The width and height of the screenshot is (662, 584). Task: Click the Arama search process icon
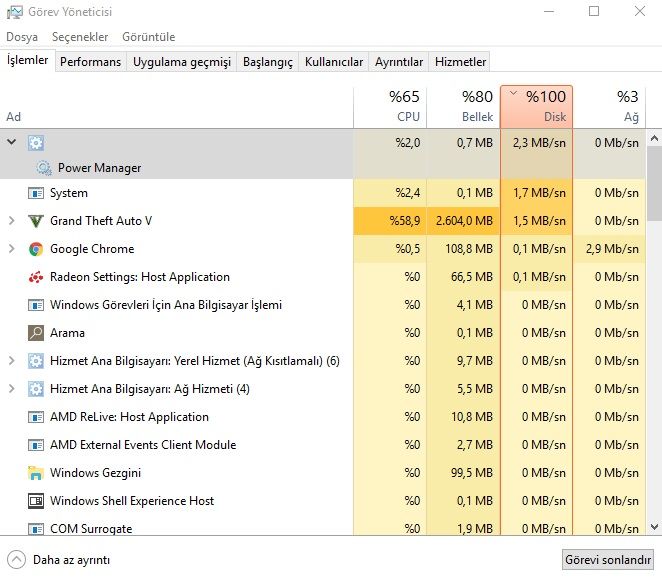(36, 333)
